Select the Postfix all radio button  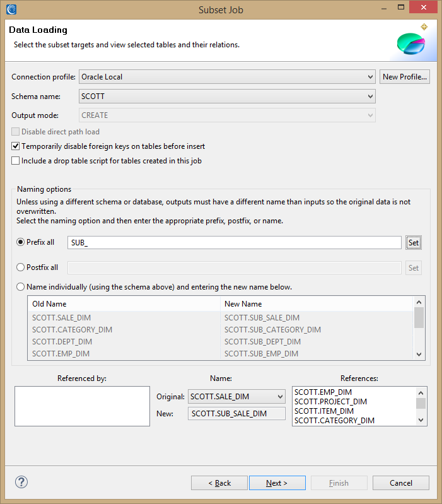click(x=21, y=267)
